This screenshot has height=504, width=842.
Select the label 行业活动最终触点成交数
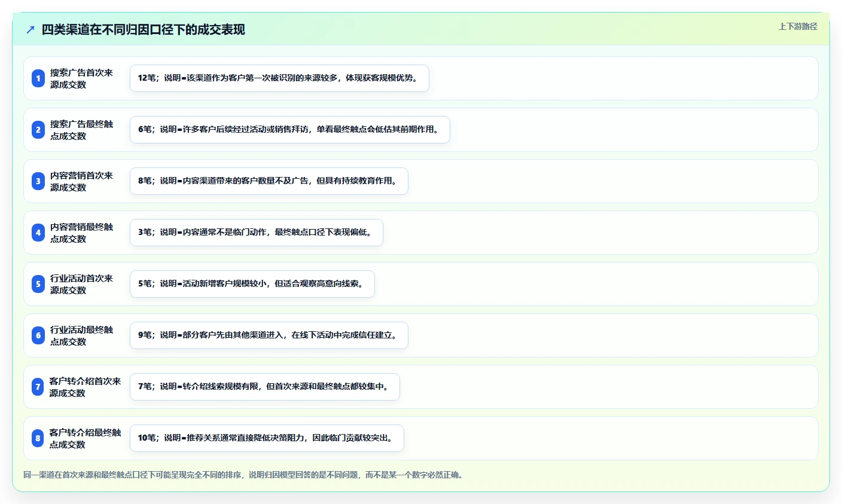click(81, 335)
